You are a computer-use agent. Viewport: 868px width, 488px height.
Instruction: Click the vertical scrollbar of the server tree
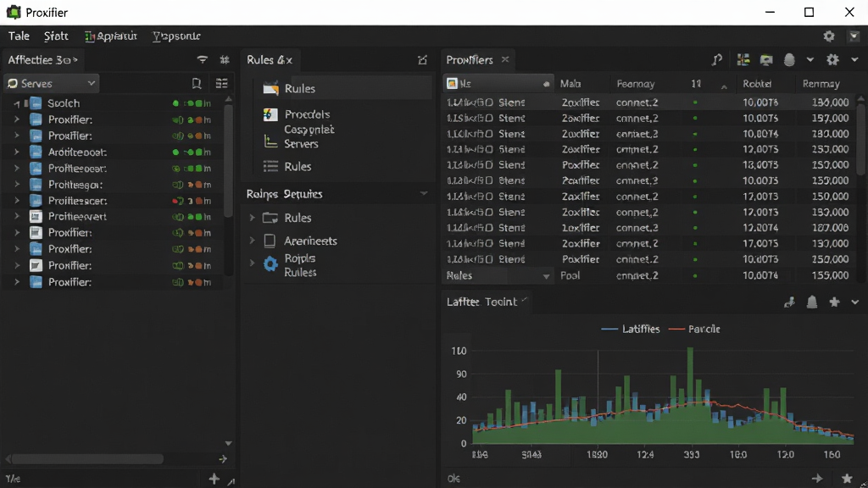tap(229, 160)
